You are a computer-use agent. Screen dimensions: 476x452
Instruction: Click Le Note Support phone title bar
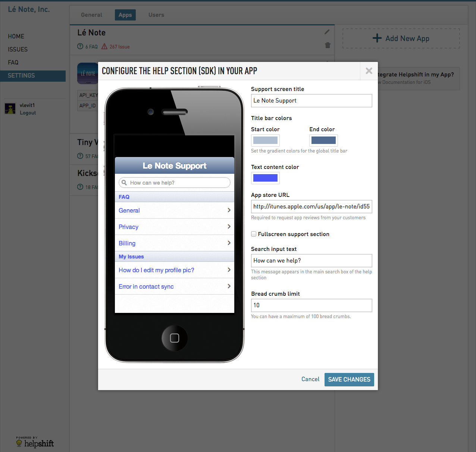click(175, 166)
